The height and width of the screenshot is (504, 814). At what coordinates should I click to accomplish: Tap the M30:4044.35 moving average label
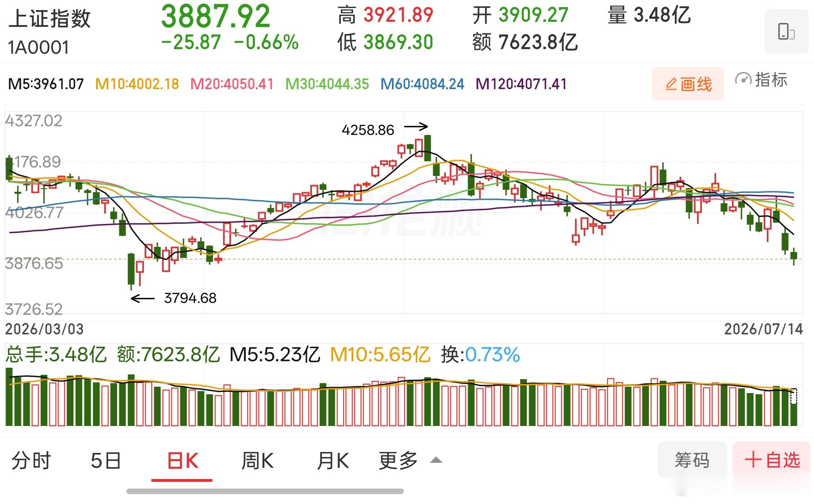pos(327,84)
